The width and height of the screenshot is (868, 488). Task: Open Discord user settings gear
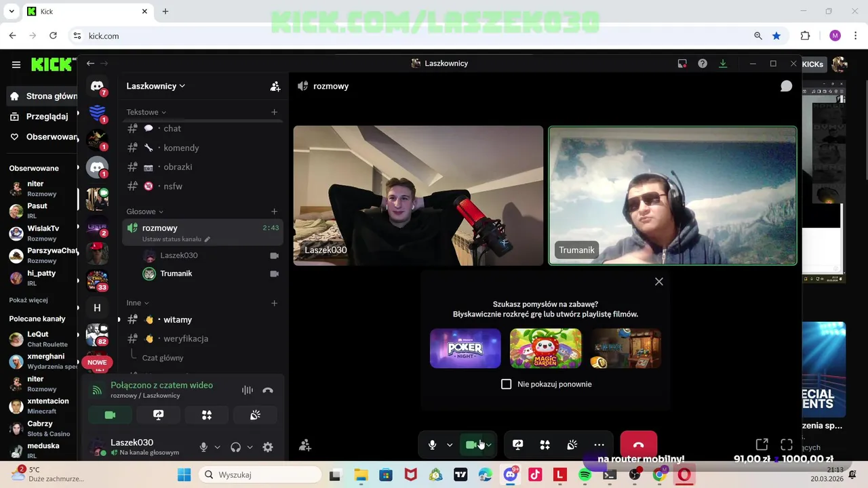tap(268, 447)
